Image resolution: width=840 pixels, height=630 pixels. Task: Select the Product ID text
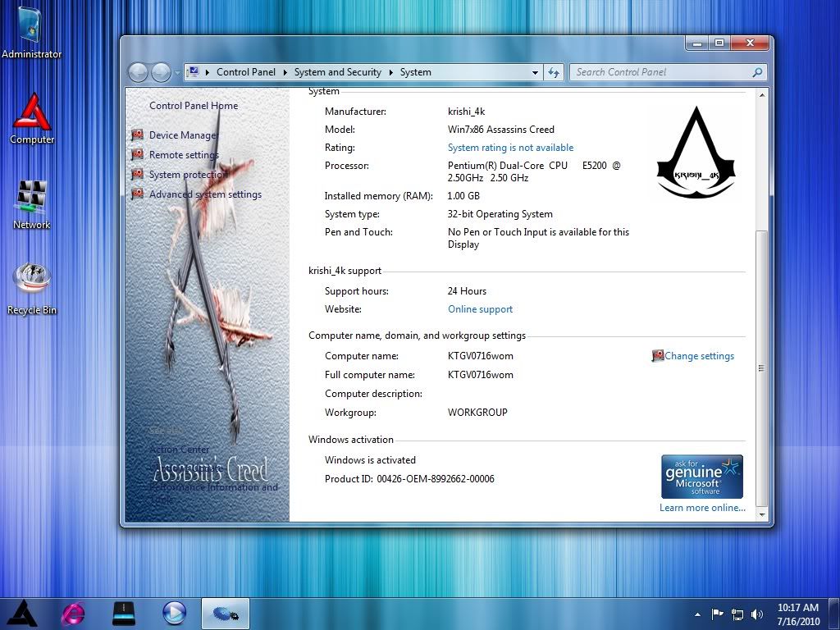pyautogui.click(x=409, y=479)
